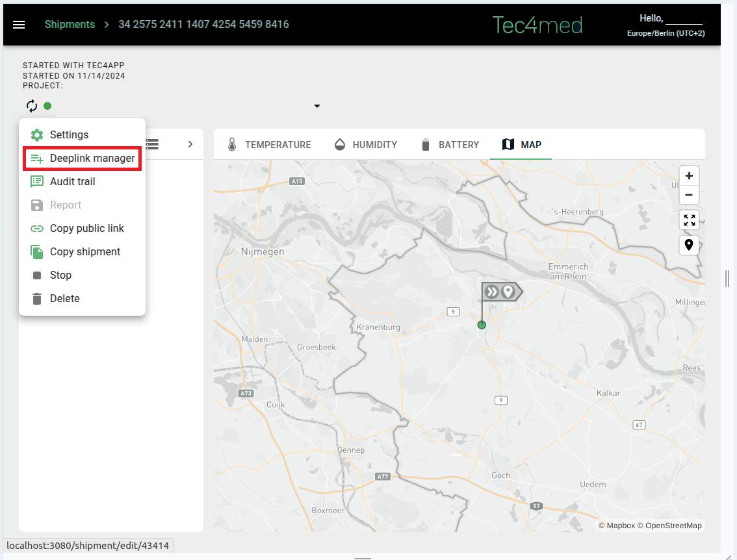This screenshot has height=560, width=737.
Task: Switch to the Humidity tab
Action: (365, 145)
